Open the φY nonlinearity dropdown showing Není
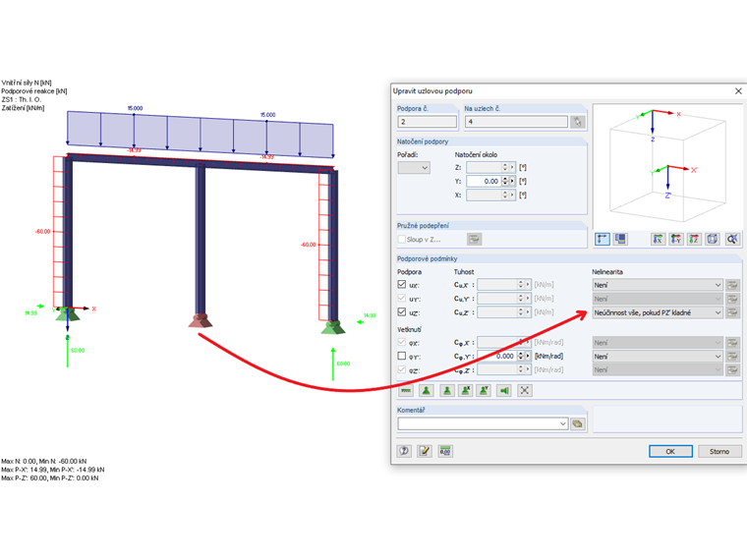This screenshot has width=747, height=560. (x=658, y=357)
